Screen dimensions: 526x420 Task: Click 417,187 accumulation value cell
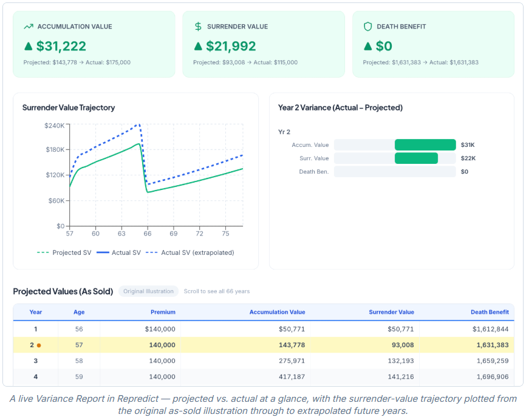[x=292, y=377]
